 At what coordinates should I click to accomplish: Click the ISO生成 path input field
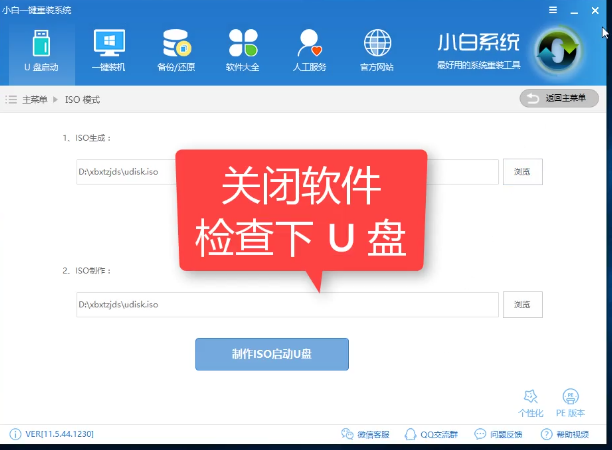[125, 172]
